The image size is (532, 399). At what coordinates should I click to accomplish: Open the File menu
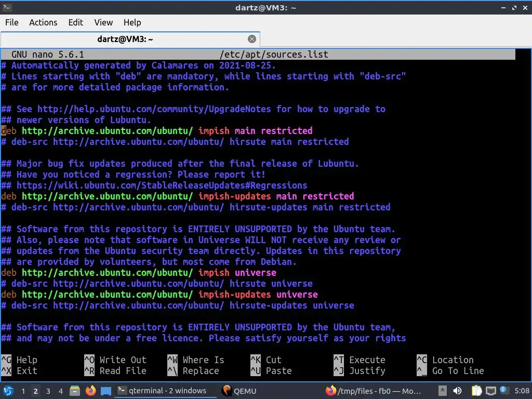pos(12,22)
